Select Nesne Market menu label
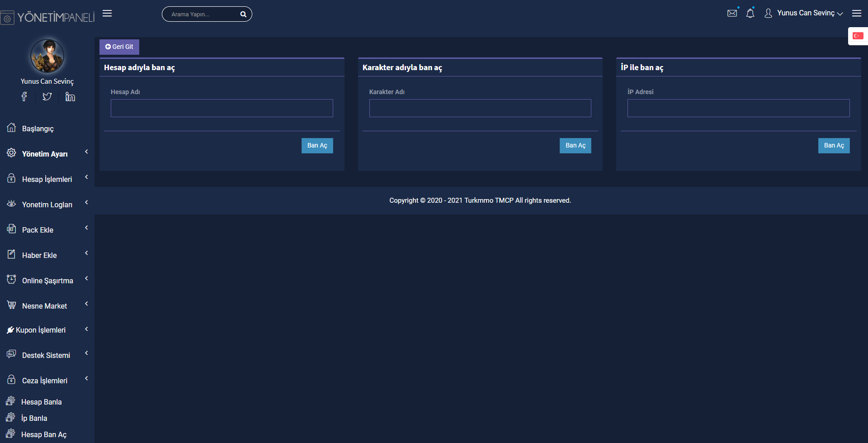This screenshot has width=868, height=443. [x=44, y=306]
